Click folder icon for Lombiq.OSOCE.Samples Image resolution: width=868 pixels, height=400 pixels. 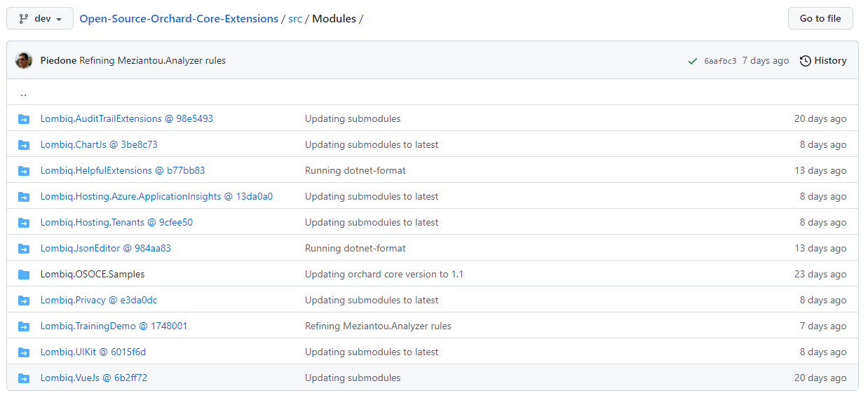24,275
